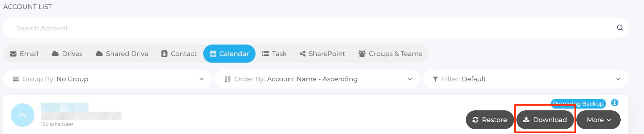Click the blue info icon
The image size is (644, 134).
coord(615,103)
